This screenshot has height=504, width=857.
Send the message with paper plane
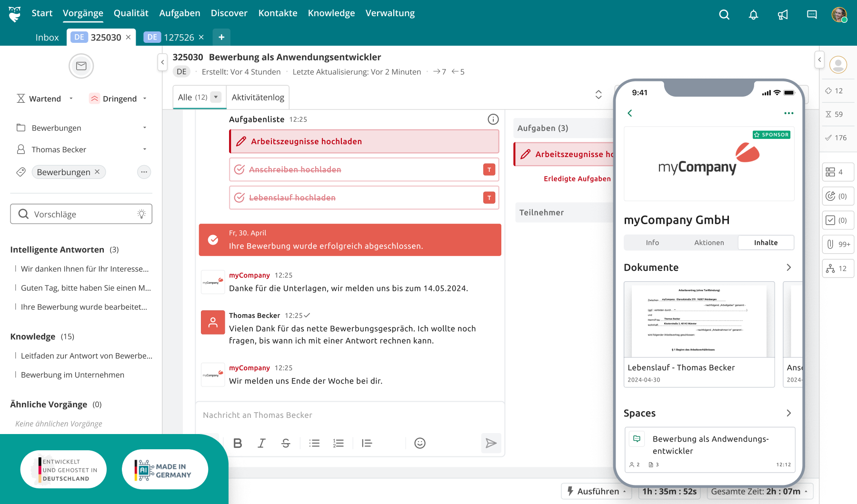491,443
